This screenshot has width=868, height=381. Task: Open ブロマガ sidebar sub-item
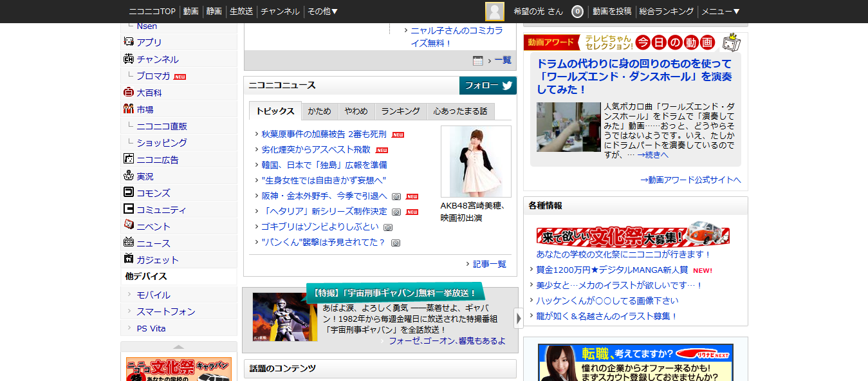pos(153,75)
